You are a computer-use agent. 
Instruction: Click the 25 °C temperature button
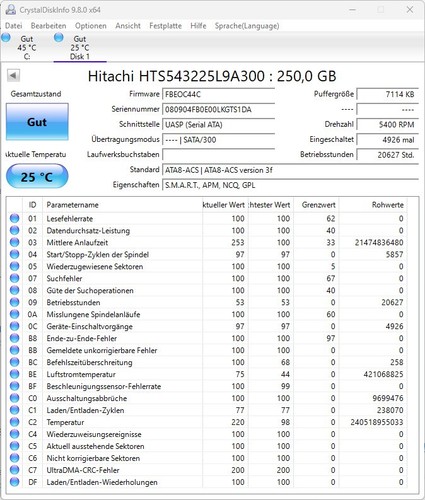pos(37,176)
